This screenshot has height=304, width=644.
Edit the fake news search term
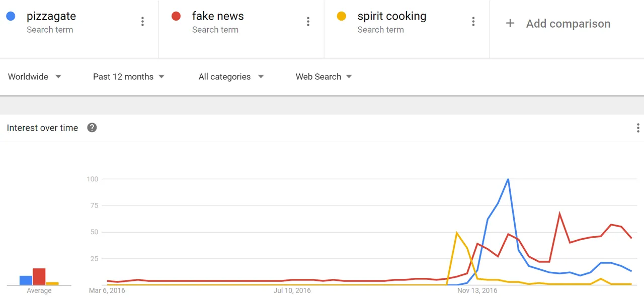tap(218, 16)
